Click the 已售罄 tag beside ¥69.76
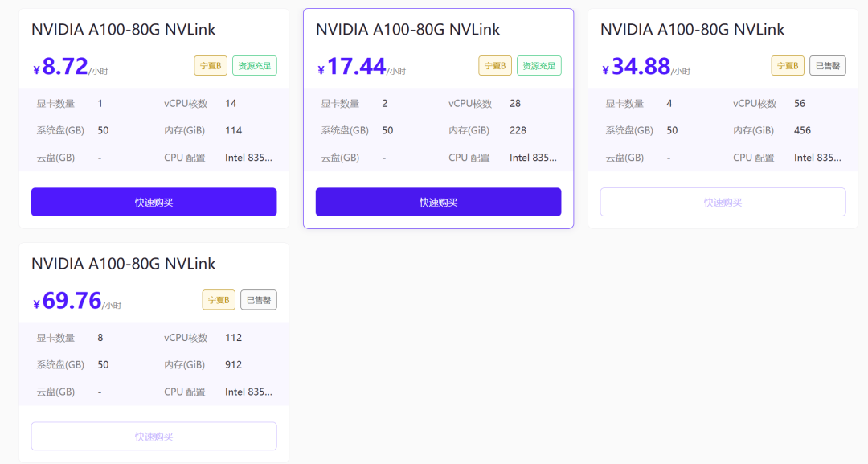Viewport: 868px width, 464px height. coord(258,300)
